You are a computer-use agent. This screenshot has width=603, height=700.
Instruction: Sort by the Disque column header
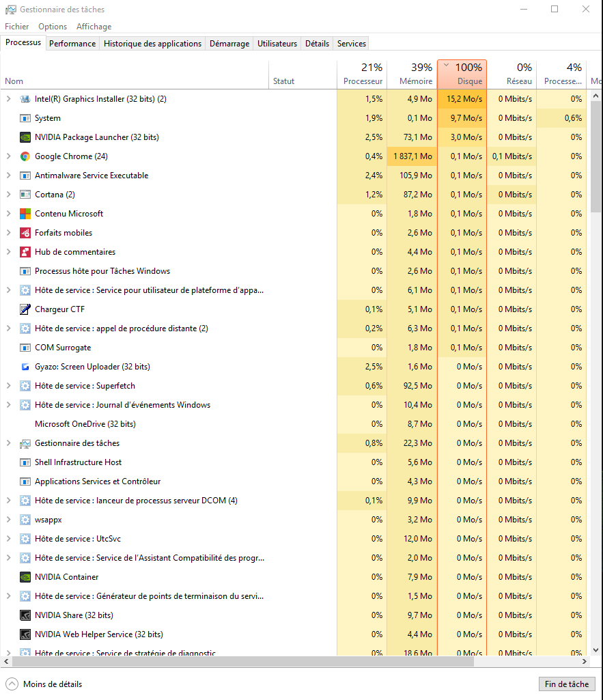(x=462, y=74)
